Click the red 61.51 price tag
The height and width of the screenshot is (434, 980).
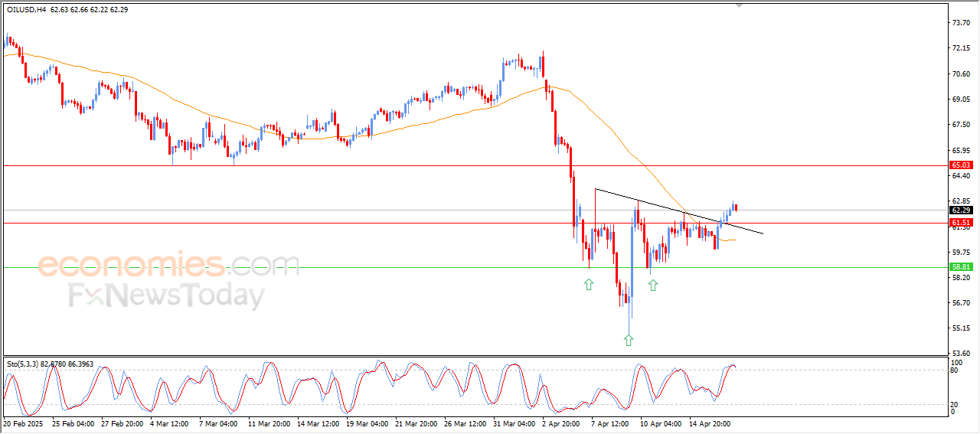click(x=961, y=222)
